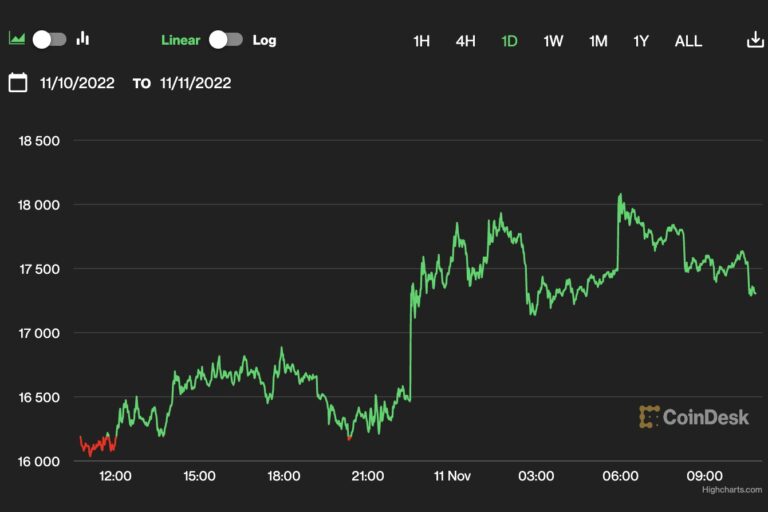Viewport: 768px width, 512px height.
Task: Click the Linear scale label
Action: (x=181, y=40)
